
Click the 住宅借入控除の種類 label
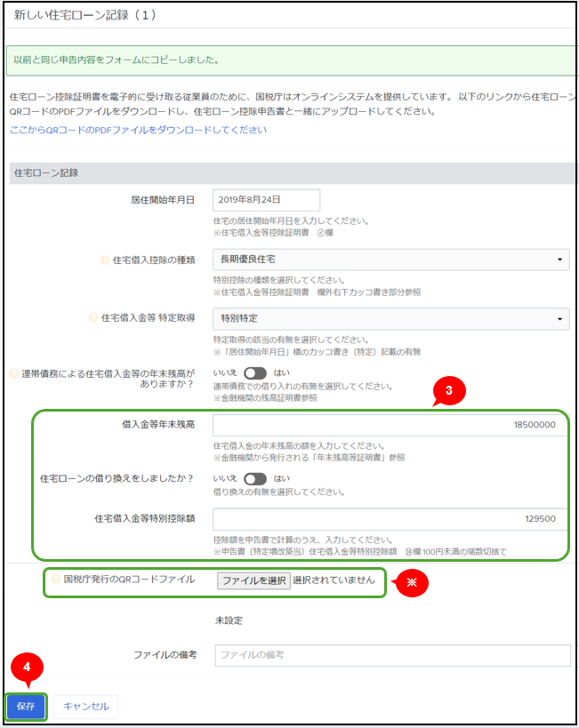(x=154, y=260)
